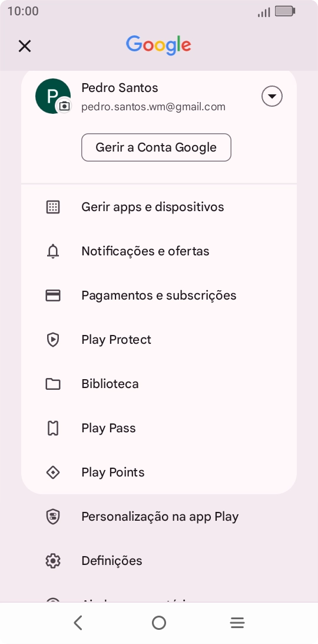Click the Definições gear icon
Image resolution: width=318 pixels, height=644 pixels.
[53, 561]
